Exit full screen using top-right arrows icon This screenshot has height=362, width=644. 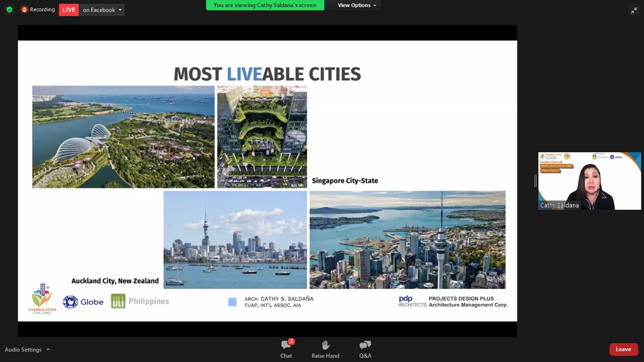point(633,11)
